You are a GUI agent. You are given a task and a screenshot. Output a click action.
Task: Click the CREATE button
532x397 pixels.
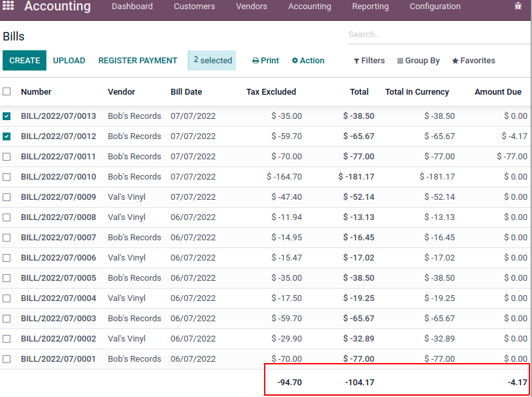coord(24,60)
